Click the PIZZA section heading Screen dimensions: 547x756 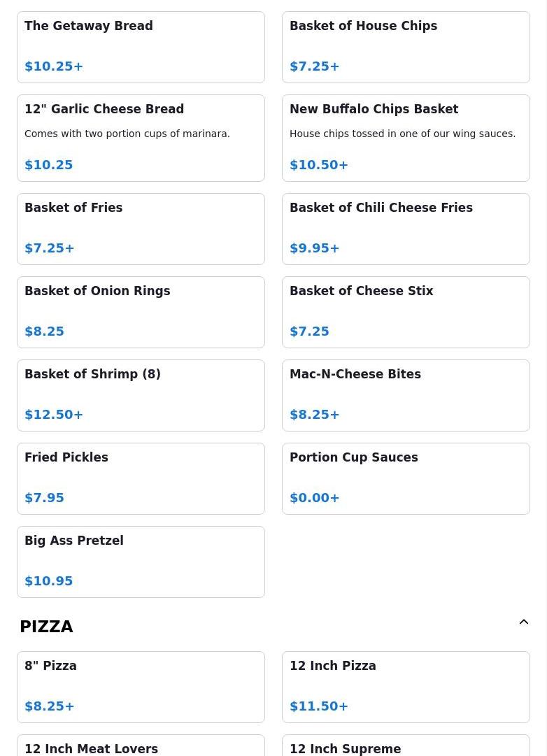point(46,627)
